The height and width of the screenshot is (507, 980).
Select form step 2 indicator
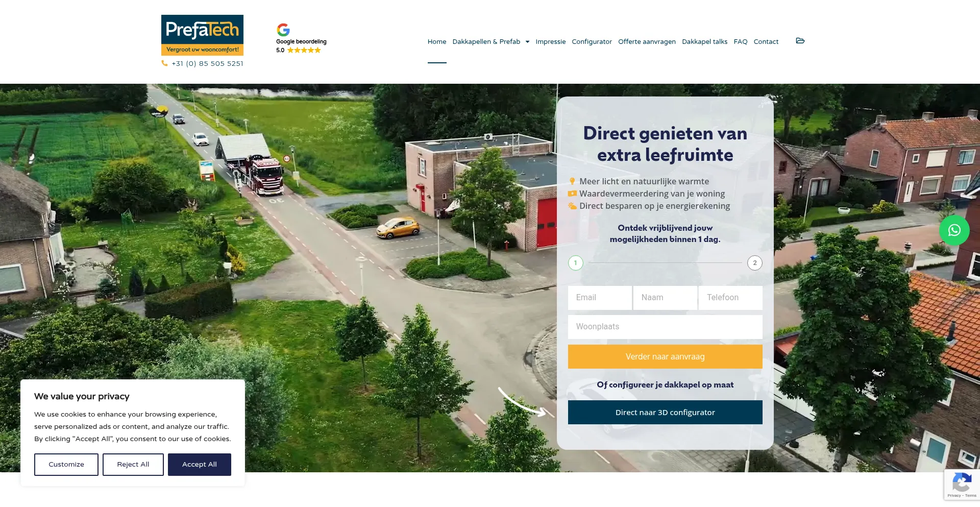click(755, 263)
